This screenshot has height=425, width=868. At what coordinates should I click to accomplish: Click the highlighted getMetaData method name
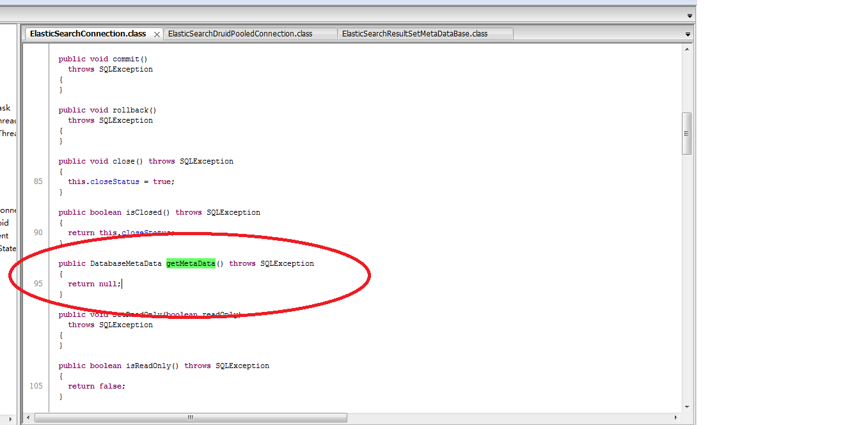[x=191, y=263]
